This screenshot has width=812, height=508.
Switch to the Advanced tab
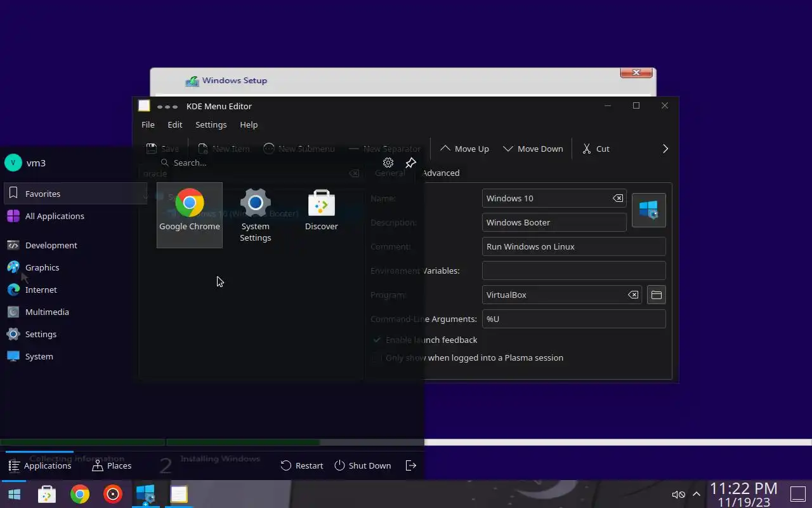point(440,173)
